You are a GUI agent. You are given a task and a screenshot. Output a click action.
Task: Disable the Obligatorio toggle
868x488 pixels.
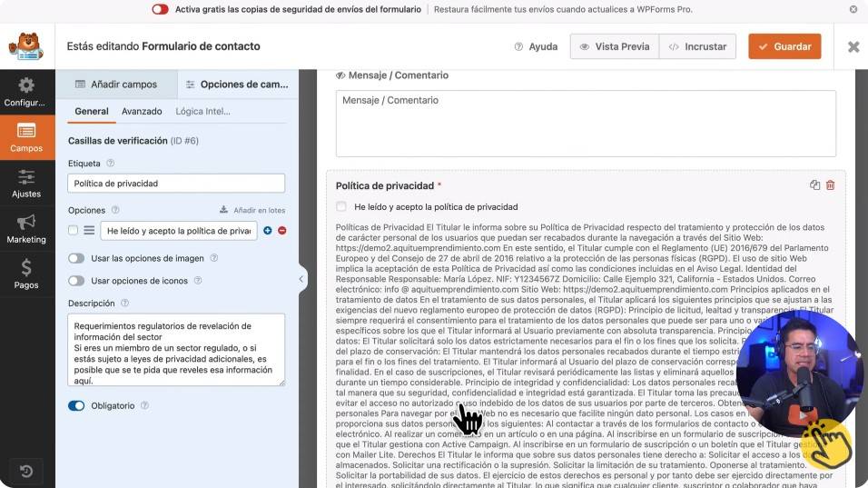(x=76, y=405)
